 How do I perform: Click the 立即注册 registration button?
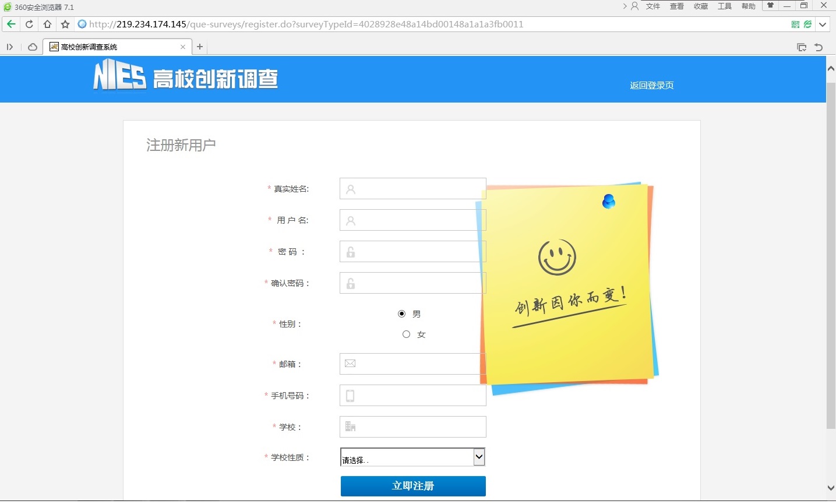tap(412, 486)
